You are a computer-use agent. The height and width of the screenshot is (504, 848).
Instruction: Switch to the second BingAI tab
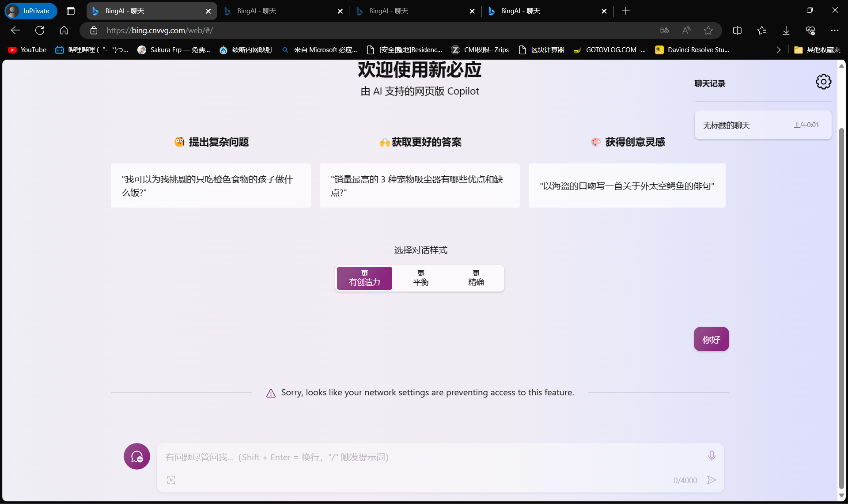pyautogui.click(x=284, y=11)
